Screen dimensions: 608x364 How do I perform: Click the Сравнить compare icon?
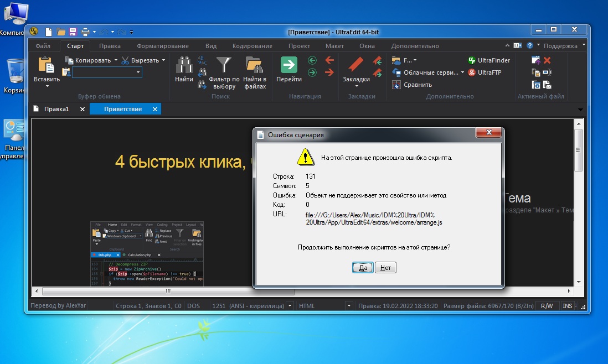coord(396,85)
